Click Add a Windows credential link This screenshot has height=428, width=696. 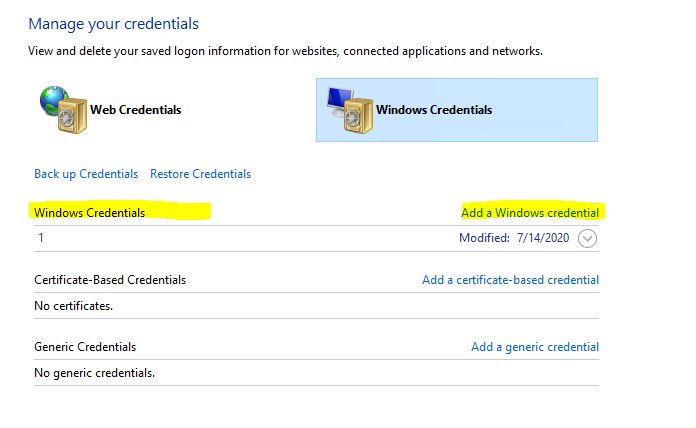click(x=530, y=213)
